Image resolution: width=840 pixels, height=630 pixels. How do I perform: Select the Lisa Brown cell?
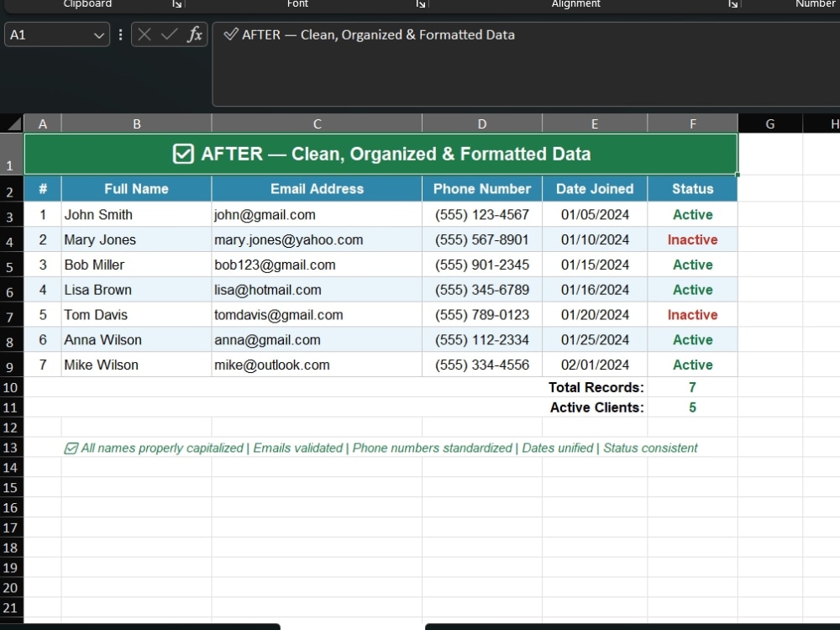point(137,290)
